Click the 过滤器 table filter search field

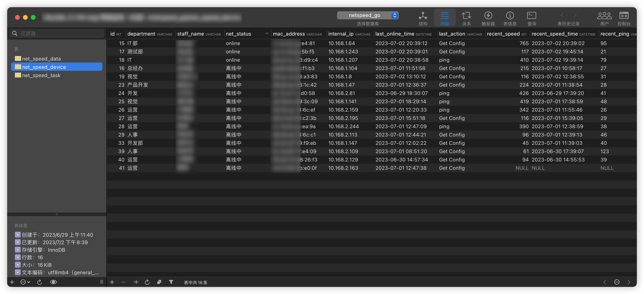[57, 33]
